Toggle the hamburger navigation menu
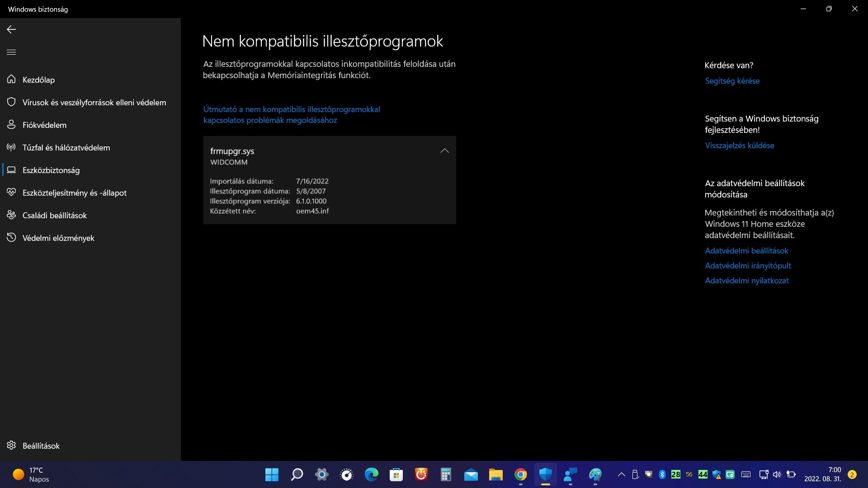The image size is (868, 488). (x=11, y=52)
